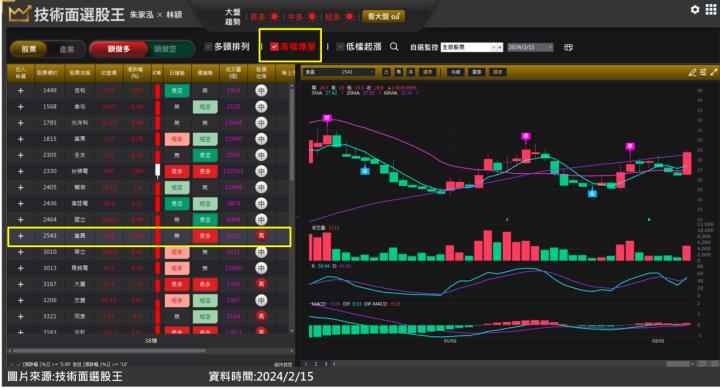Add stock 1568 to watchlist
This screenshot has width=720, height=390.
(20, 107)
